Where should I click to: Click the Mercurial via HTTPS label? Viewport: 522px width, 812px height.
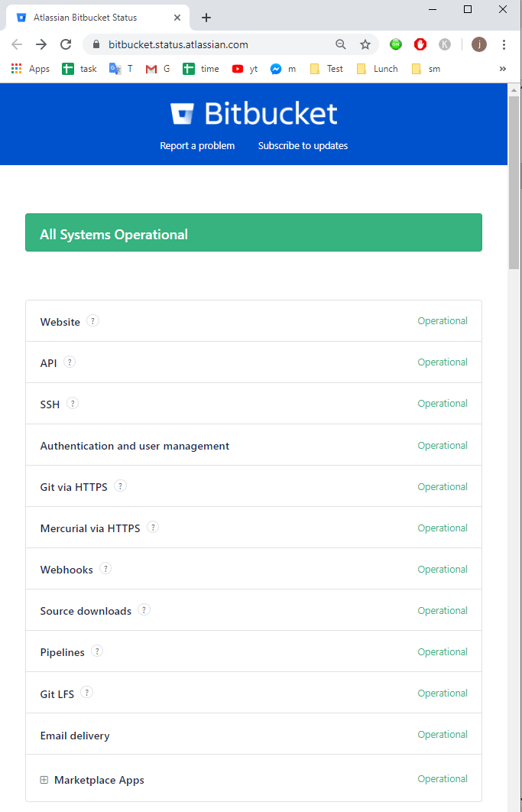(90, 529)
